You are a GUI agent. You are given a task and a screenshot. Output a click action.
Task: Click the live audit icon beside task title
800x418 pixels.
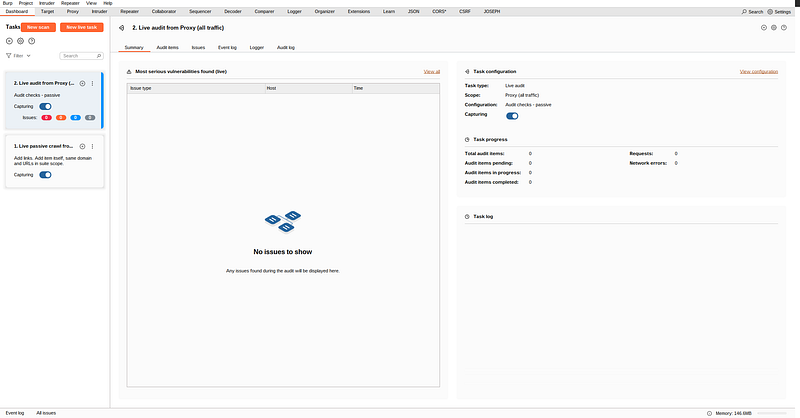[x=121, y=28]
